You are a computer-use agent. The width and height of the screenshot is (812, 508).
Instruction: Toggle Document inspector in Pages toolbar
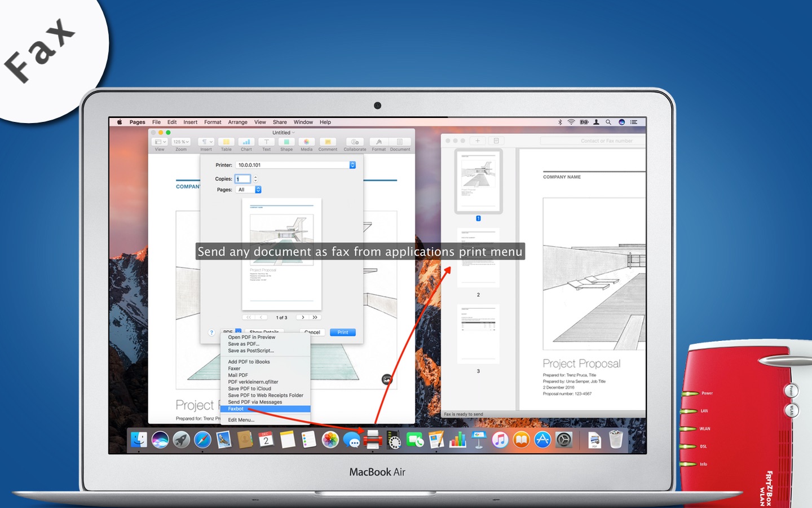400,144
